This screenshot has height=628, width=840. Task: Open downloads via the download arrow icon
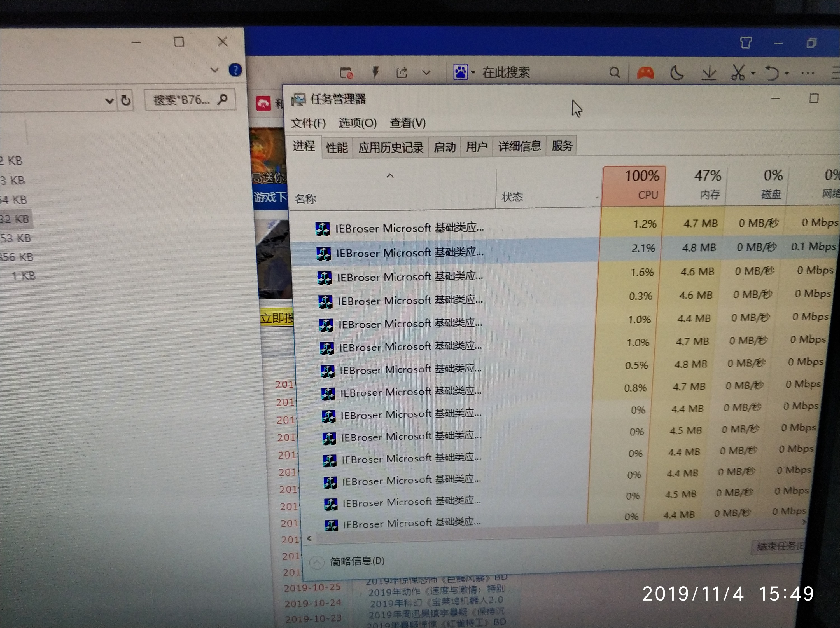[709, 72]
